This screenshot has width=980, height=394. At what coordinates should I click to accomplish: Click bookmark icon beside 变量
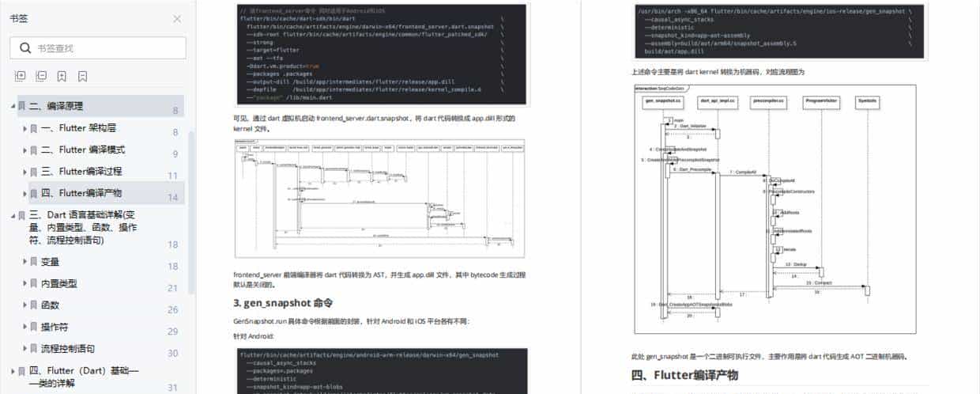click(x=34, y=262)
